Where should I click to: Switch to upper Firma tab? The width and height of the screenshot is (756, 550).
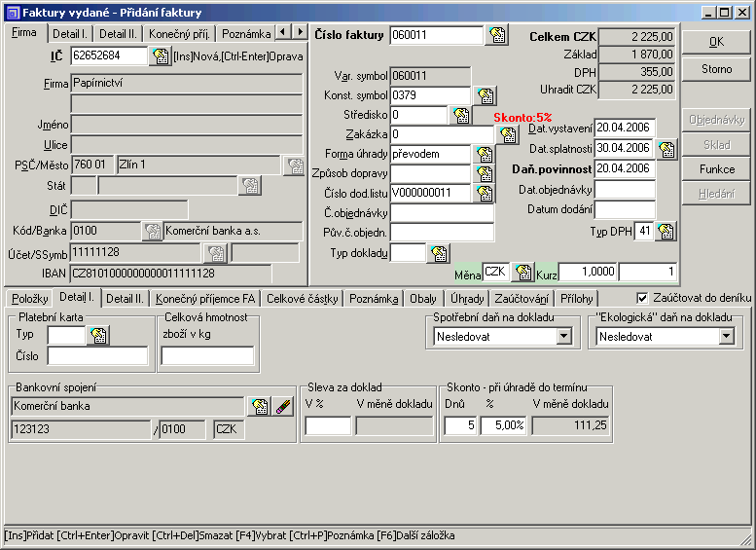click(x=24, y=33)
